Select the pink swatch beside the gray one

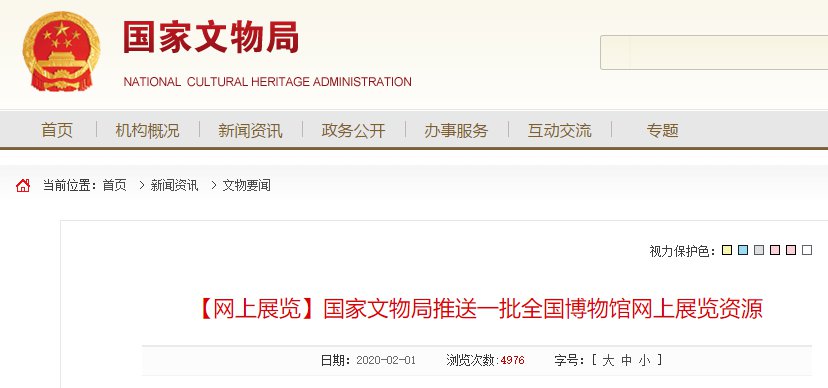point(775,250)
